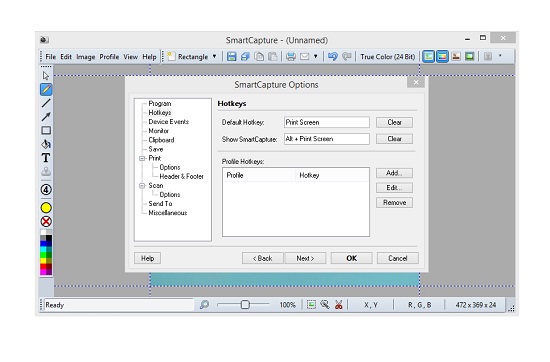This screenshot has height=362, width=550.
Task: Click the zoom slider handle
Action: (x=245, y=304)
